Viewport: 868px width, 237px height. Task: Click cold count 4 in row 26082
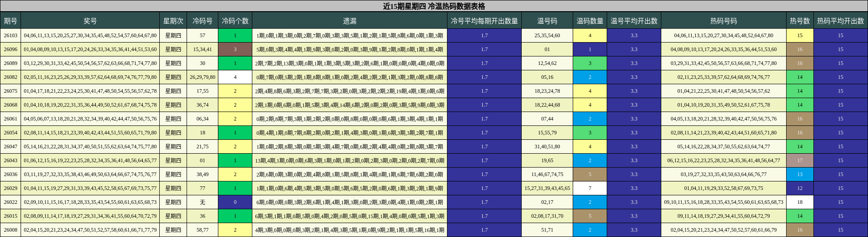coord(235,77)
